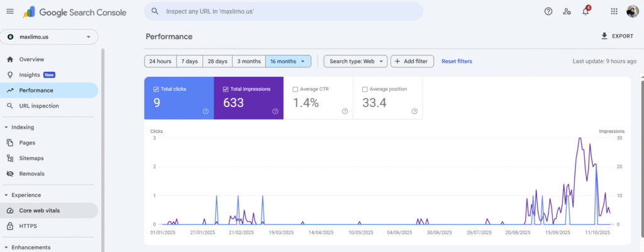The image size is (644, 252).
Task: Click the Add filter button
Action: pyautogui.click(x=412, y=61)
